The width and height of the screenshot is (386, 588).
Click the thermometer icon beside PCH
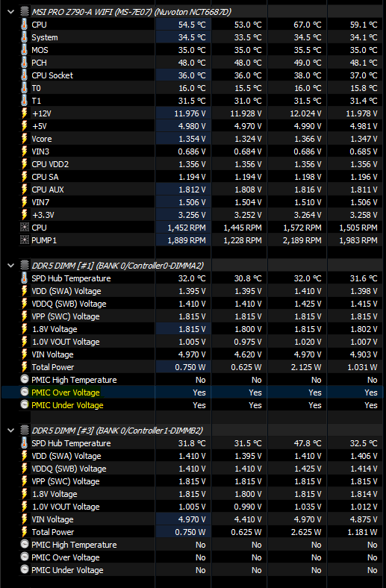(x=25, y=63)
